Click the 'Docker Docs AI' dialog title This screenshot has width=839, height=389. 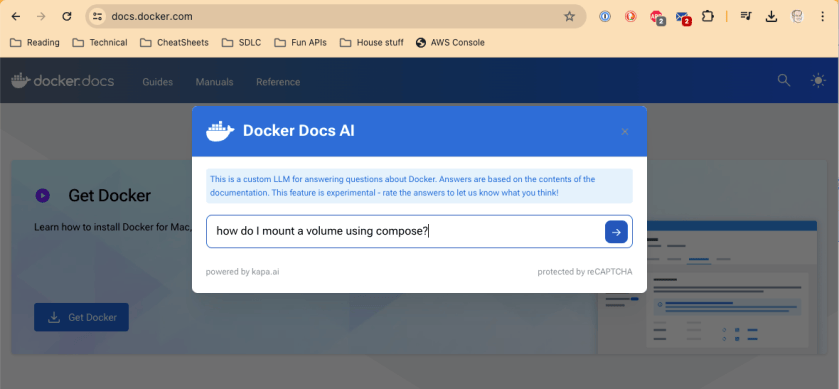[x=299, y=131]
